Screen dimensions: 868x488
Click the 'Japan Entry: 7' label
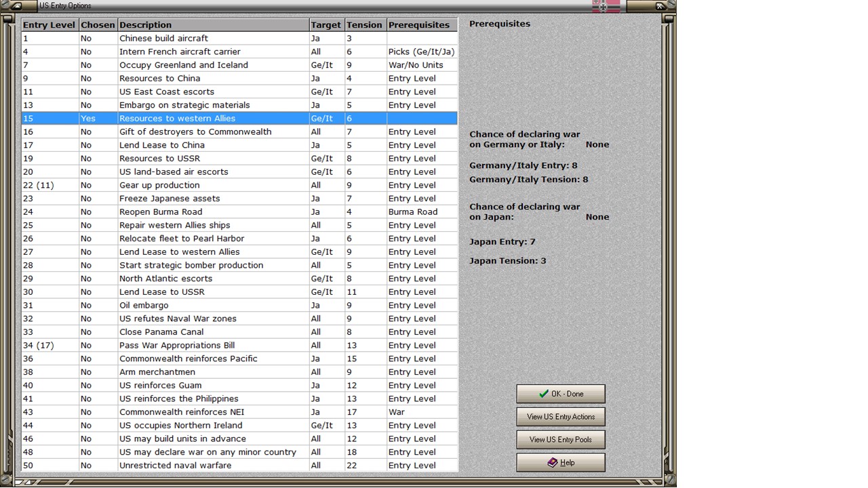coord(502,242)
